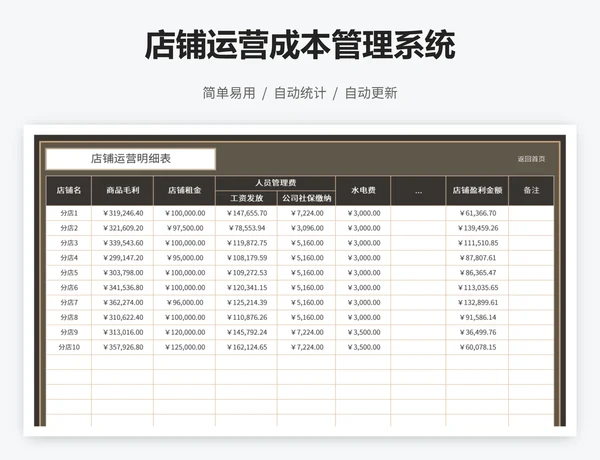Click the ¥36,499.76 profit cell
Image resolution: width=600 pixels, height=460 pixels.
pyautogui.click(x=477, y=333)
